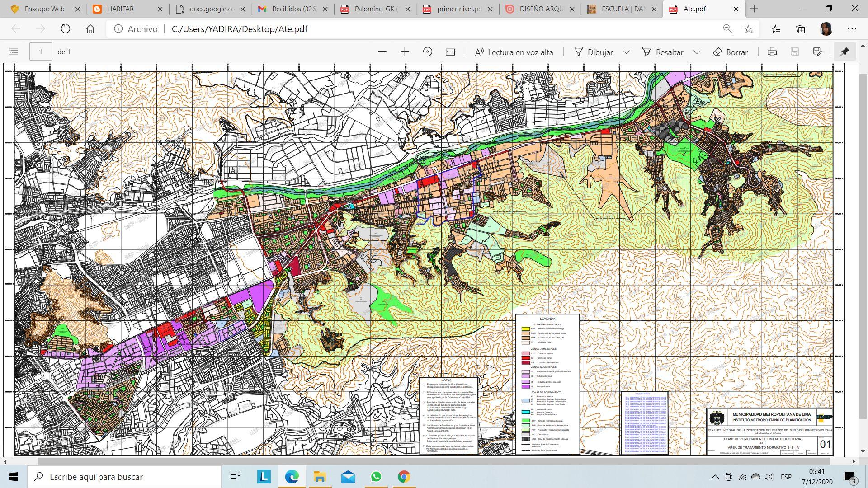
Task: Click the page number input field
Action: click(x=41, y=52)
